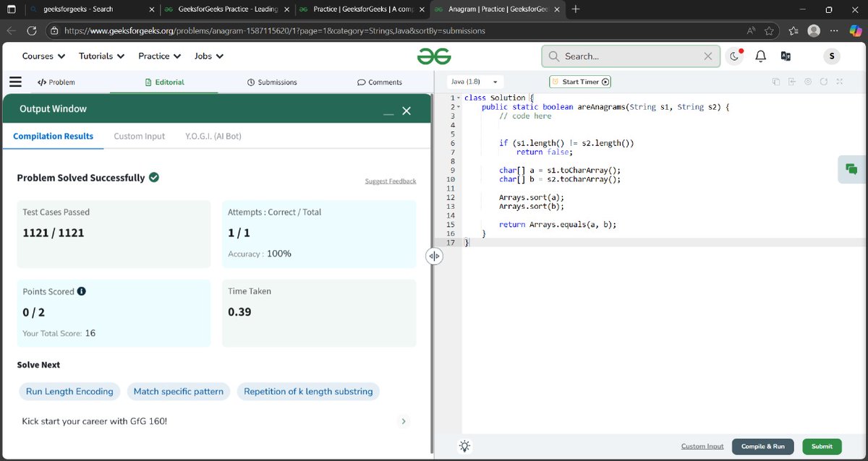Open the hamburger menu beside Problem tab
Viewport: 868px width, 461px height.
click(15, 82)
